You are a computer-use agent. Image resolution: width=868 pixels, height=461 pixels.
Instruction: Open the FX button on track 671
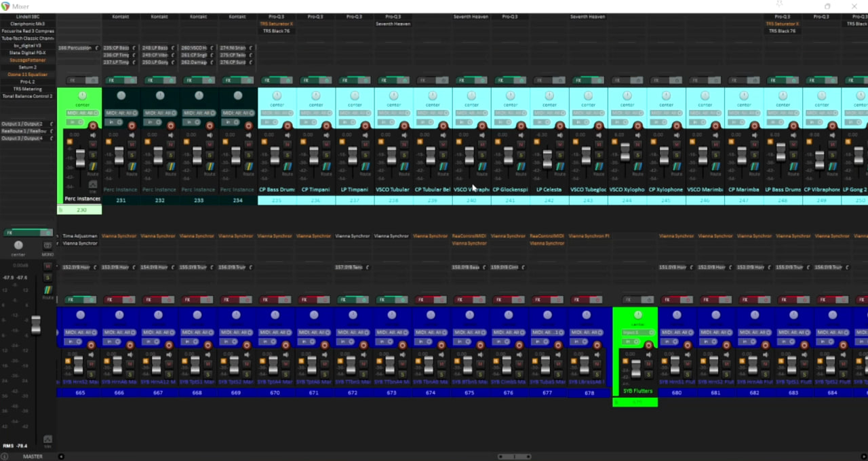(307, 300)
